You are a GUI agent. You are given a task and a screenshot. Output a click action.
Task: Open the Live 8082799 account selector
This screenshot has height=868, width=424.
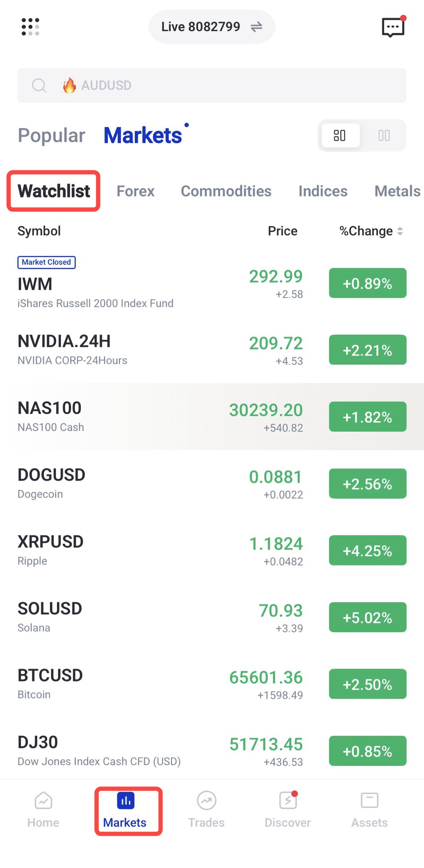(212, 27)
